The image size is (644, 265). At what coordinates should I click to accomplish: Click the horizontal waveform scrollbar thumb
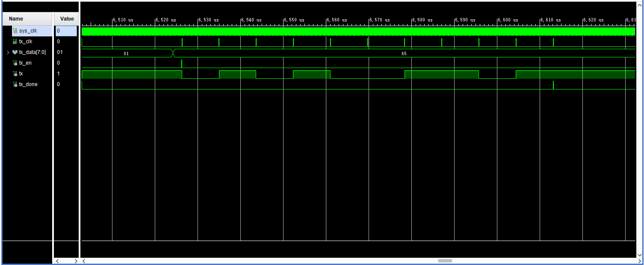(x=445, y=261)
